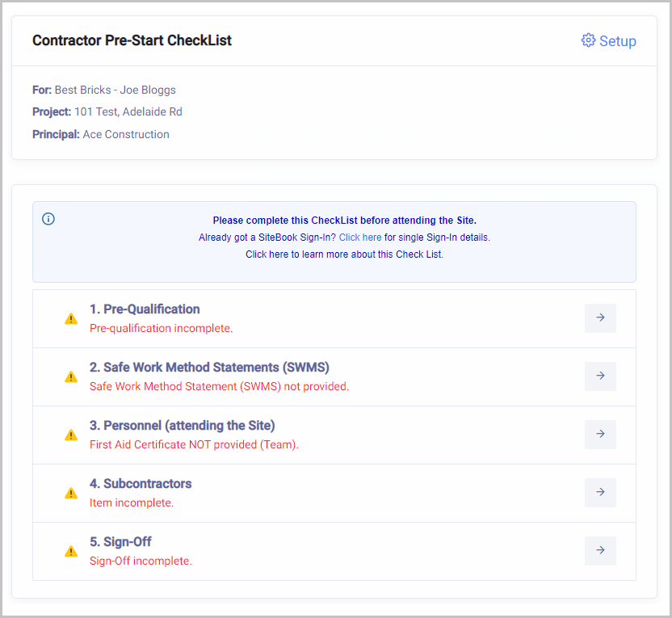Image resolution: width=672 pixels, height=618 pixels.
Task: Click the warning triangle next to Safe Work Method Statements
Action: point(71,376)
